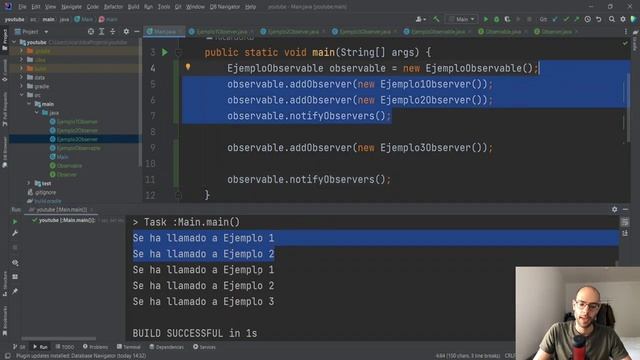Open the Refactor menu

click(113, 7)
